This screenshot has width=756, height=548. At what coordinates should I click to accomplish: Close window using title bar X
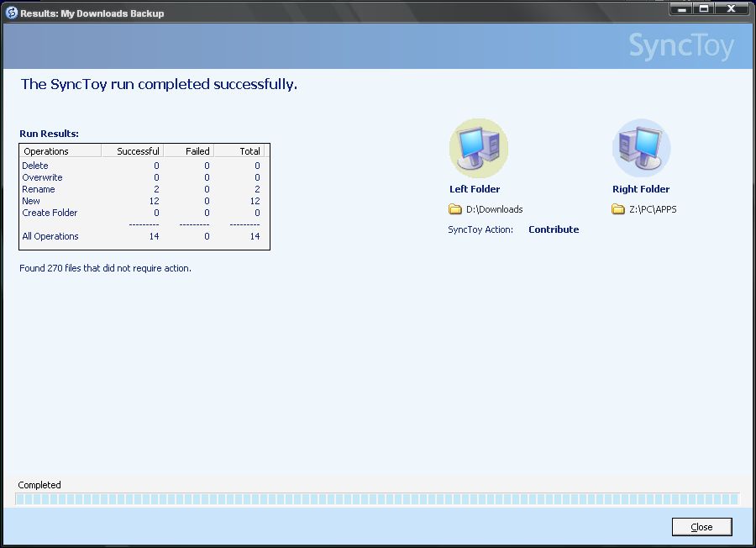pyautogui.click(x=732, y=8)
